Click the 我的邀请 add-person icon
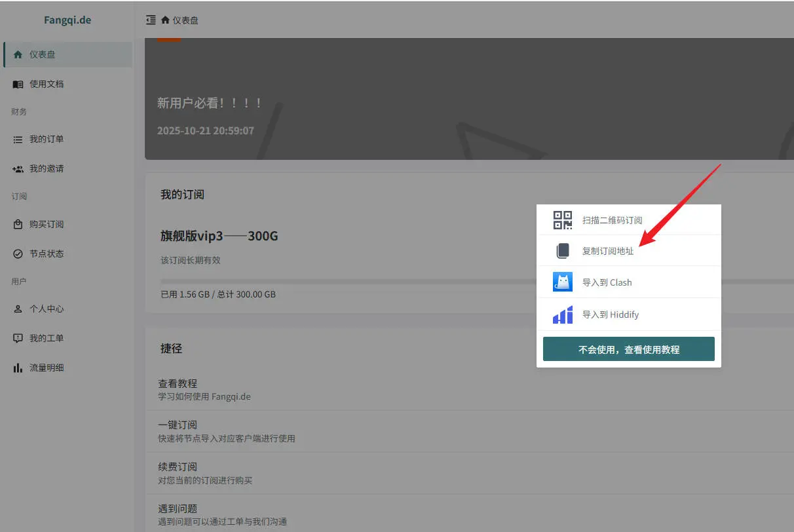Image resolution: width=794 pixels, height=532 pixels. (18, 168)
